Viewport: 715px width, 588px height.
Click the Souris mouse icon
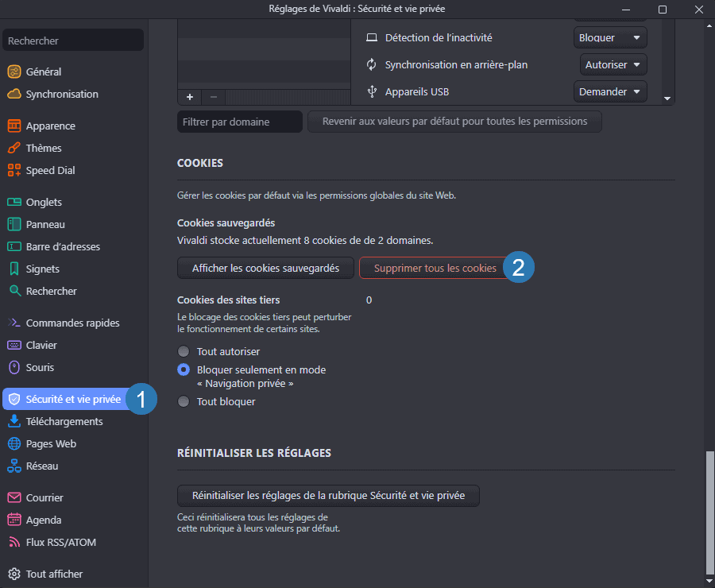coord(14,367)
